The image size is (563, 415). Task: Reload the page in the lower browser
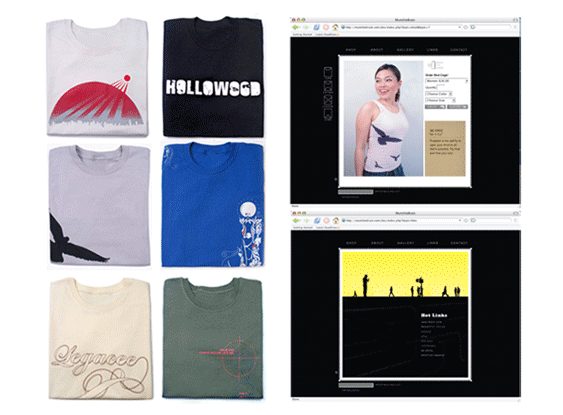tap(317, 220)
